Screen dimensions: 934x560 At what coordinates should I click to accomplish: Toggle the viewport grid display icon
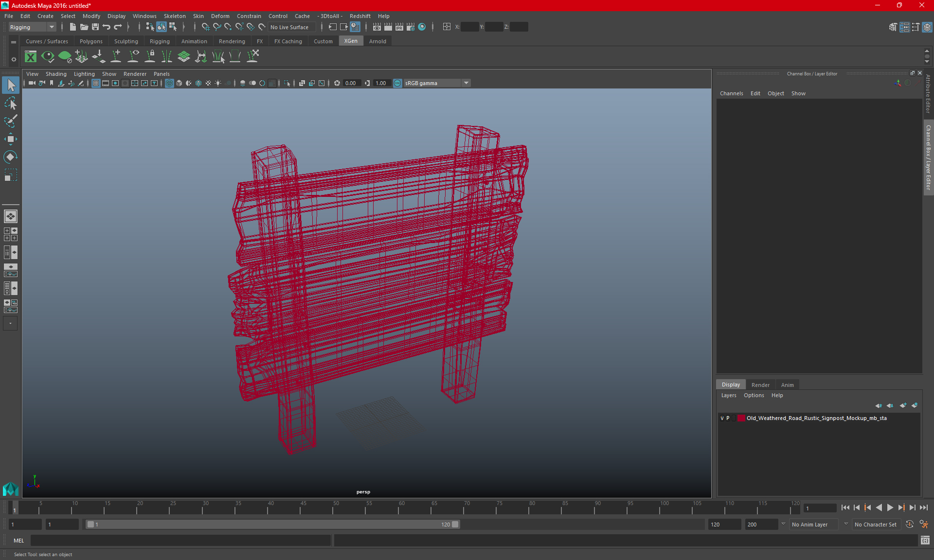pos(96,83)
